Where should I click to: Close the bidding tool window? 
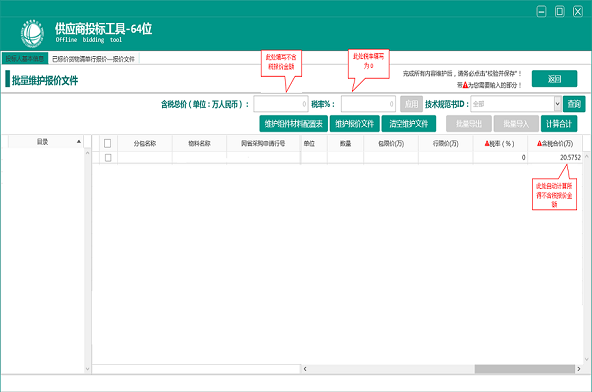pos(578,12)
